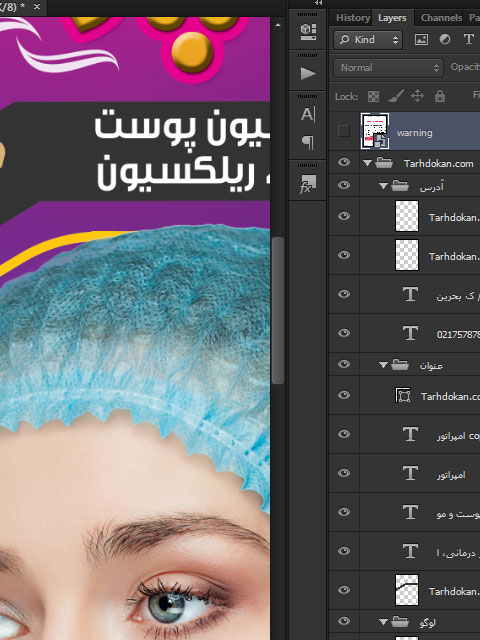This screenshot has width=480, height=640.
Task: Collapse the عنوان group
Action: (x=383, y=365)
